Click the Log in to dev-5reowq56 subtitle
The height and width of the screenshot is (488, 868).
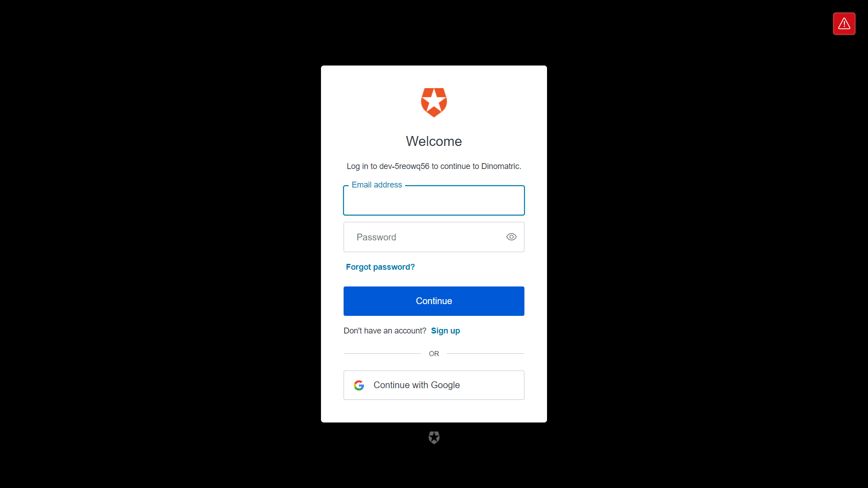pos(434,166)
